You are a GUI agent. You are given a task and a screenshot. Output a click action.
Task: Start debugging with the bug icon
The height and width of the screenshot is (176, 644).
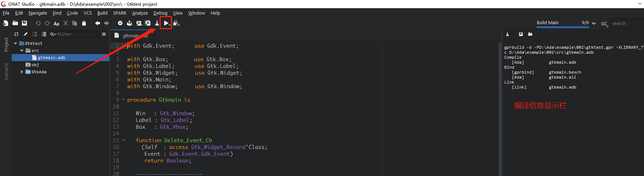click(x=176, y=23)
